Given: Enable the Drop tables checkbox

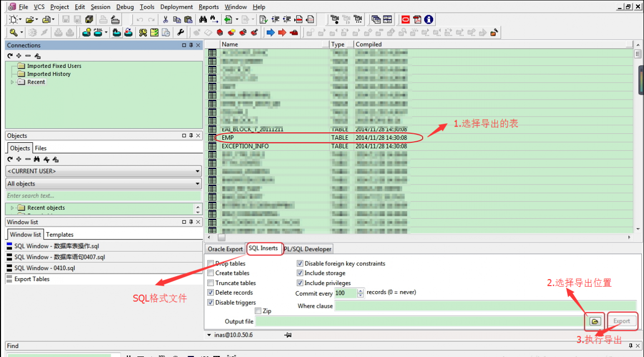Looking at the screenshot, I should [211, 263].
